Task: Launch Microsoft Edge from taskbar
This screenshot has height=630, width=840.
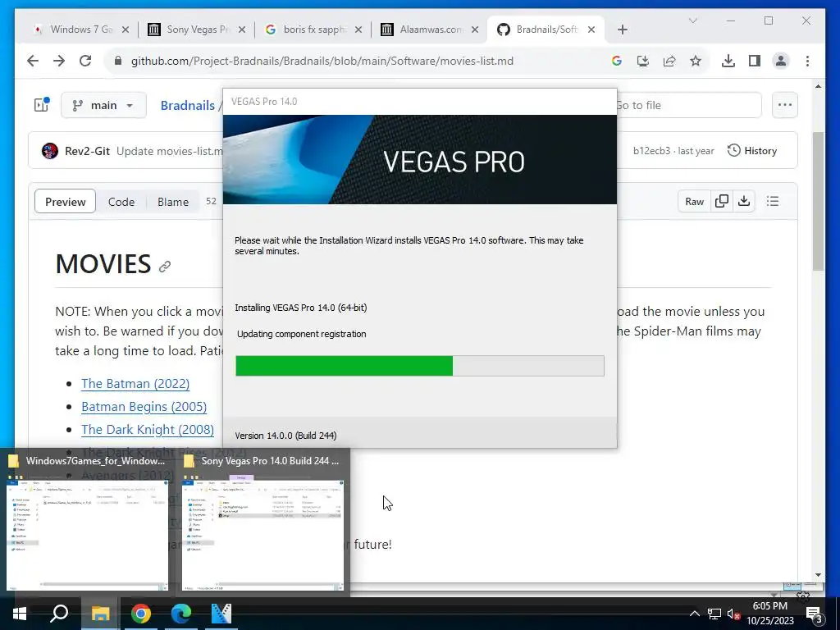Action: (x=181, y=614)
